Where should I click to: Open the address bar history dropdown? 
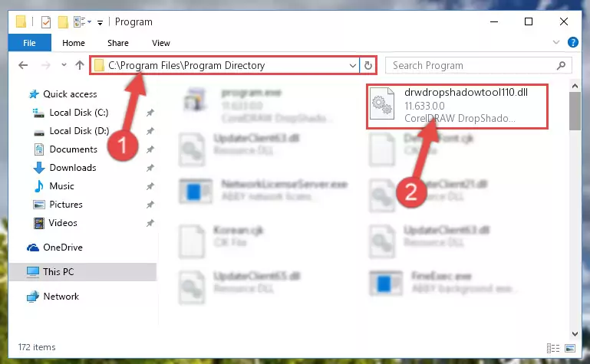[353, 65]
